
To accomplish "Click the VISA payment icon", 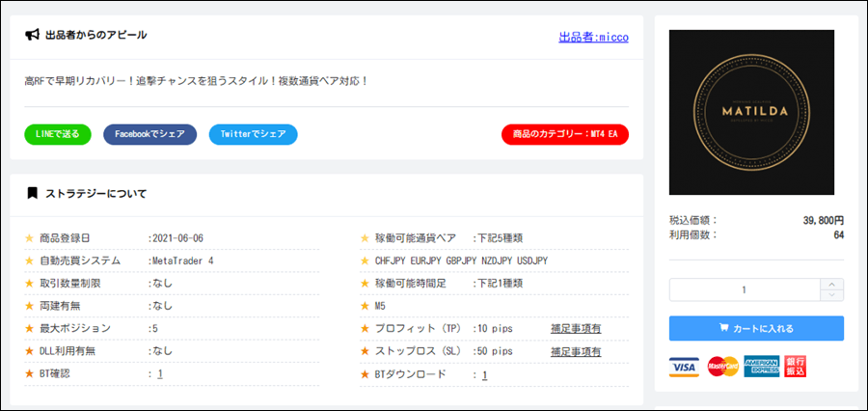I will pyautogui.click(x=684, y=367).
